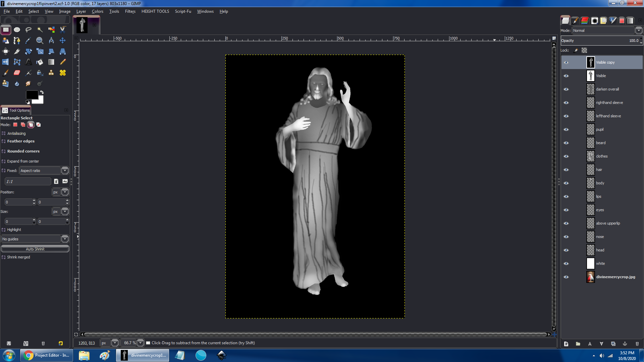
Task: Select the Pencil tool
Action: [63, 62]
